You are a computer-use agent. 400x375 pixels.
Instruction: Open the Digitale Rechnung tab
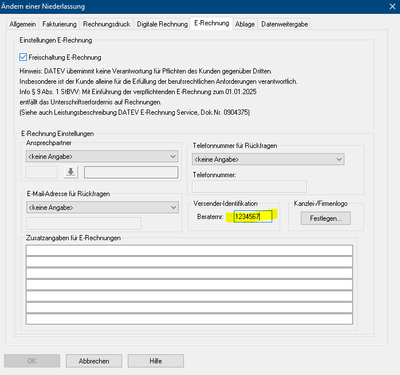(x=162, y=24)
